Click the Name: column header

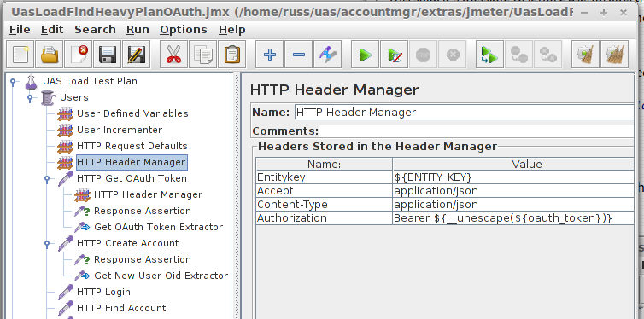324,165
